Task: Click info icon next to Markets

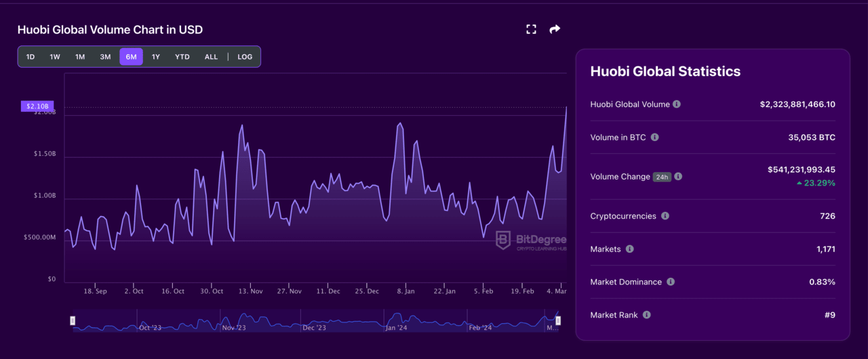Action: coord(630,249)
